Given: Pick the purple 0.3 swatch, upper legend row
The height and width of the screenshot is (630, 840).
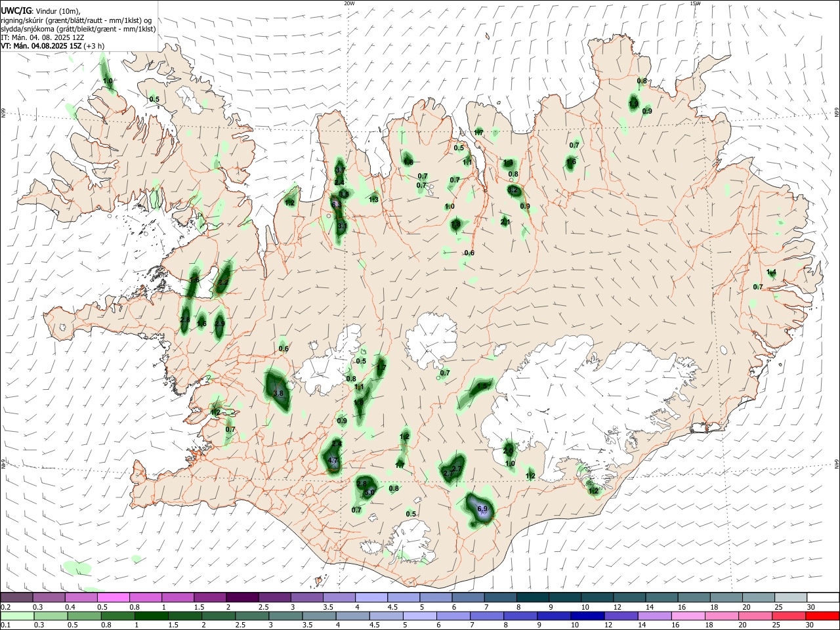Looking at the screenshot, I should pyautogui.click(x=49, y=597).
